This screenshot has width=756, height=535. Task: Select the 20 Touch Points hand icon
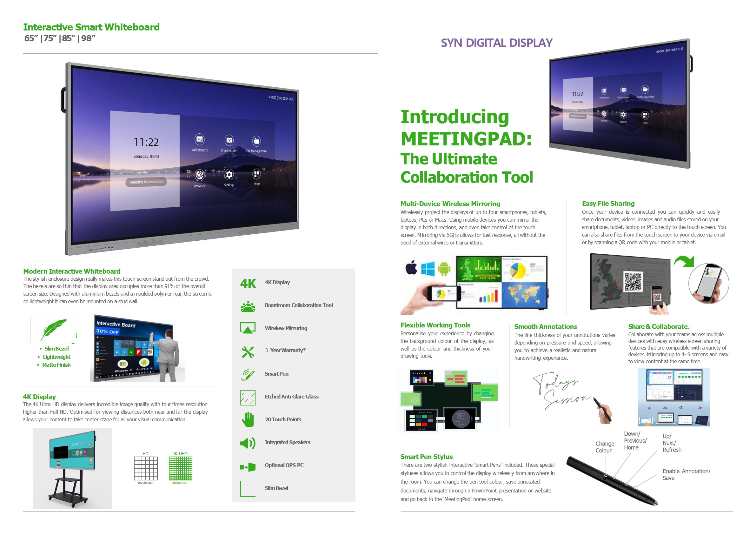click(x=248, y=419)
